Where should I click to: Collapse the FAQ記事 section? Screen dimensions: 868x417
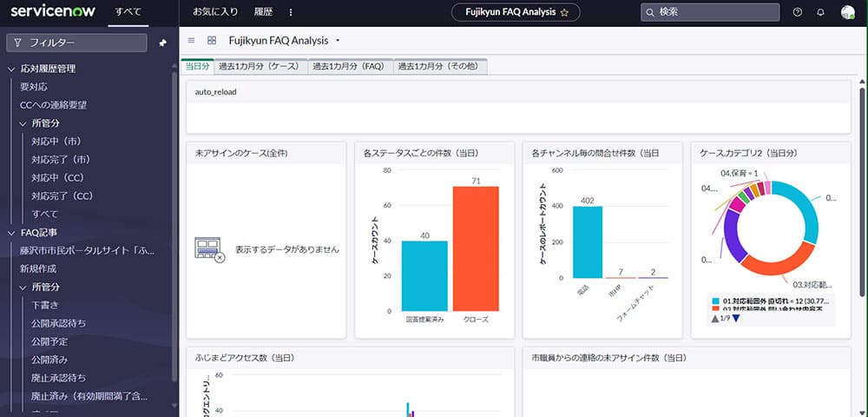point(12,233)
